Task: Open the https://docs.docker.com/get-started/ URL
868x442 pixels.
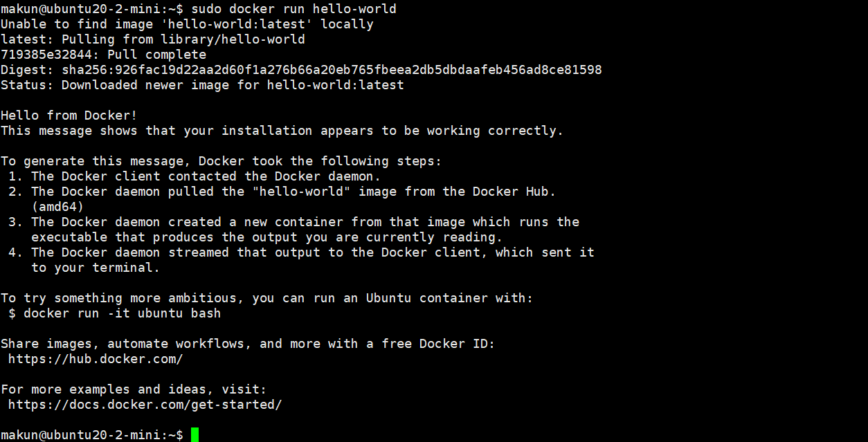Action: [145, 405]
